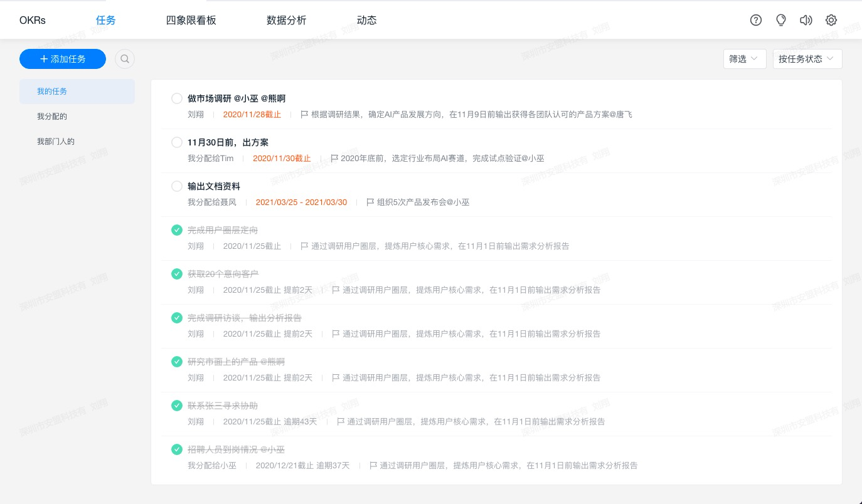This screenshot has height=504, width=862.
Task: Open the 筛选 filter dropdown
Action: [745, 59]
